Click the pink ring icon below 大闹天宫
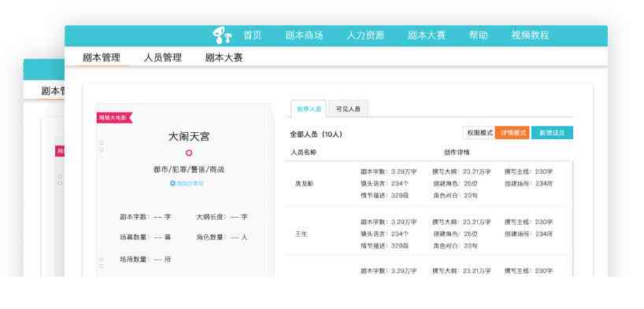 pos(189,153)
